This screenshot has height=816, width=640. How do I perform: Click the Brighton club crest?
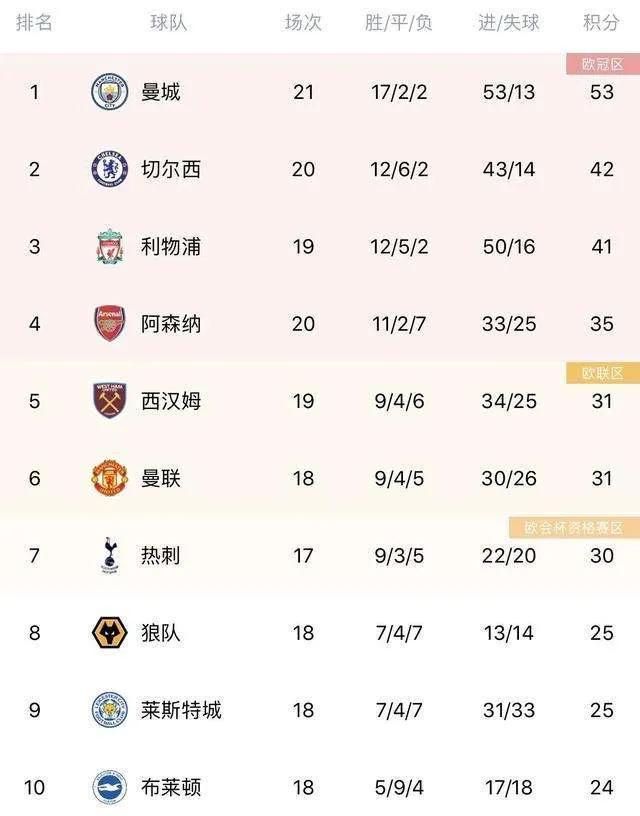click(109, 787)
